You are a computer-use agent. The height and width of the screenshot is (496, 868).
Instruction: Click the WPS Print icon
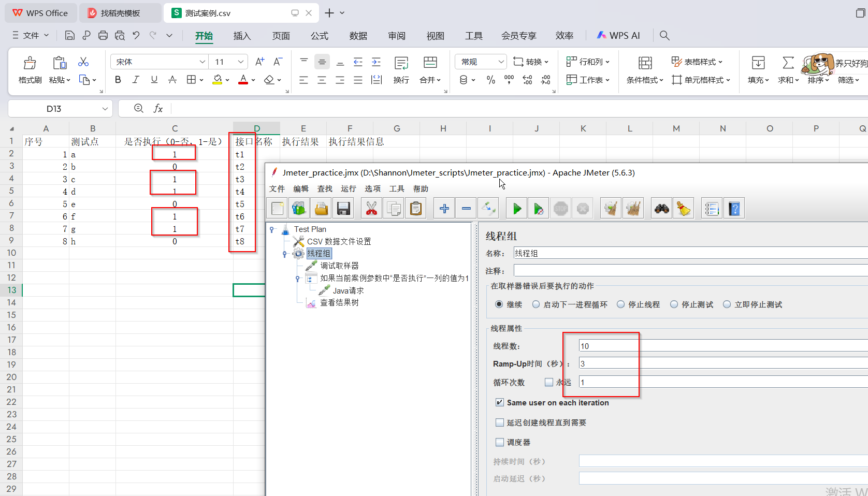103,35
